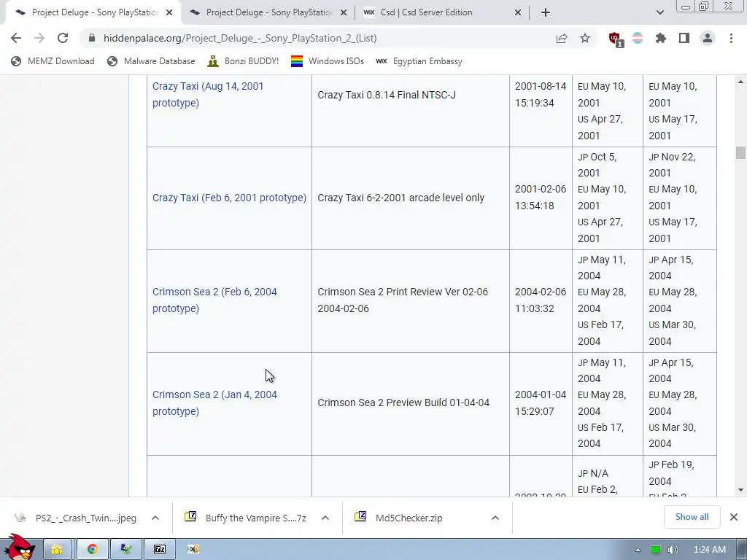Open the Angry Birds start button
This screenshot has width=747, height=560.
tap(19, 547)
